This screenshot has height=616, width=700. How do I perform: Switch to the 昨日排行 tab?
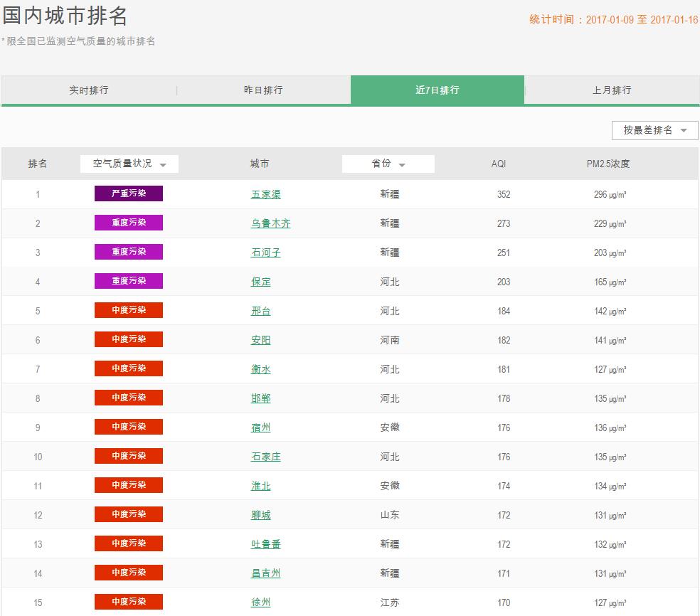point(262,90)
